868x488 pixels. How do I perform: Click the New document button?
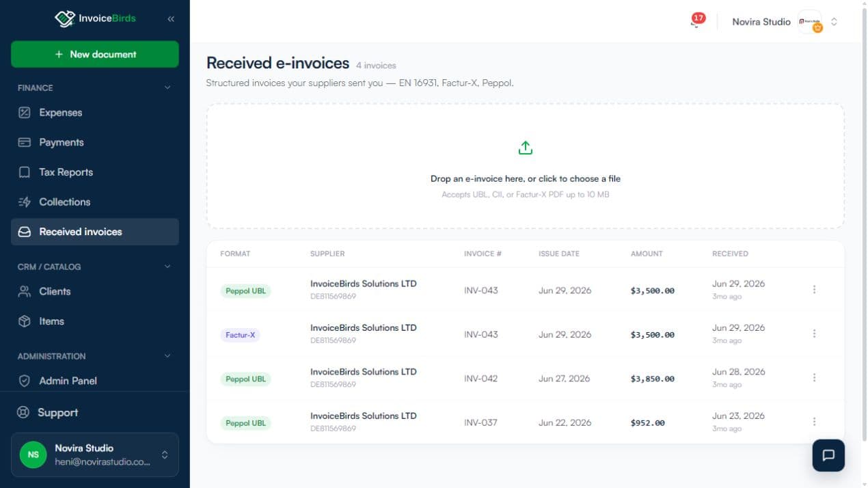click(95, 54)
